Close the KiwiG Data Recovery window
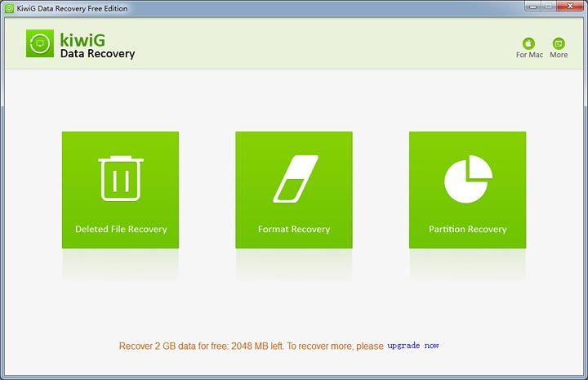This screenshot has height=380, width=588. pyautogui.click(x=570, y=7)
